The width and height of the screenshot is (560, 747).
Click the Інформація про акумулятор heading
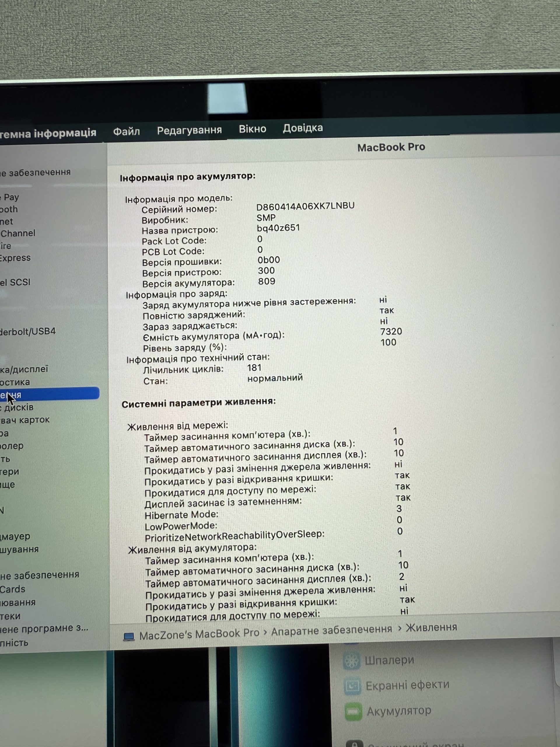coord(188,177)
